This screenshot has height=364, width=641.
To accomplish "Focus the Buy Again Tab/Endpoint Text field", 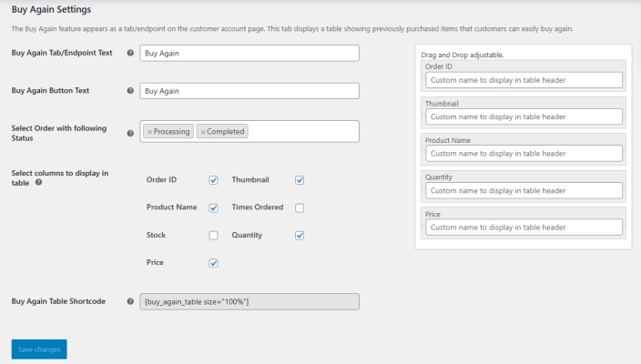I will click(x=249, y=53).
